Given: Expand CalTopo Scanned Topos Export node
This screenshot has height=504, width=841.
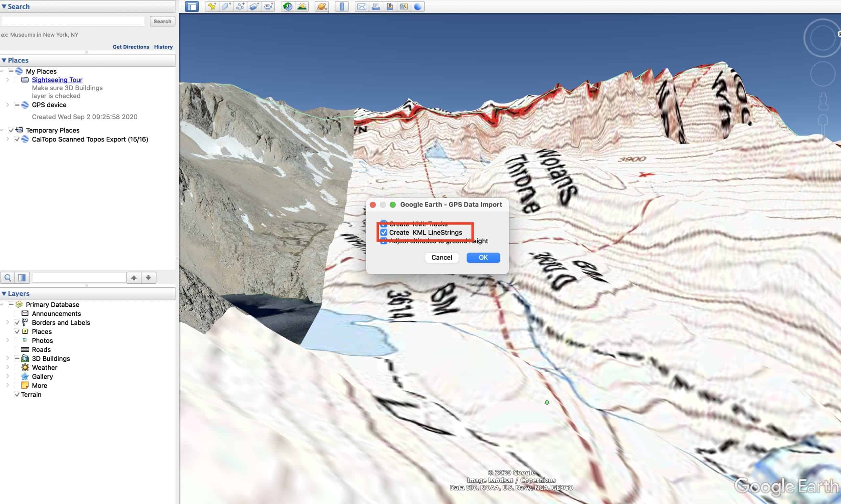Looking at the screenshot, I should [8, 139].
